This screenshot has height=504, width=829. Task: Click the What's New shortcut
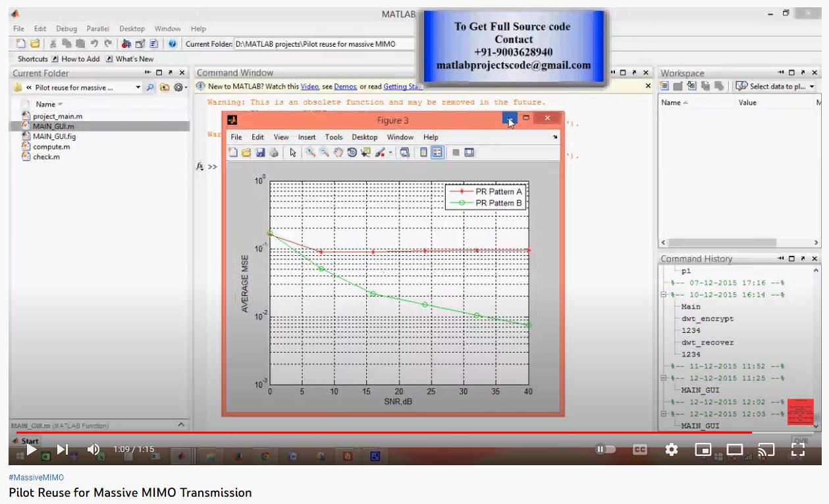(x=129, y=59)
